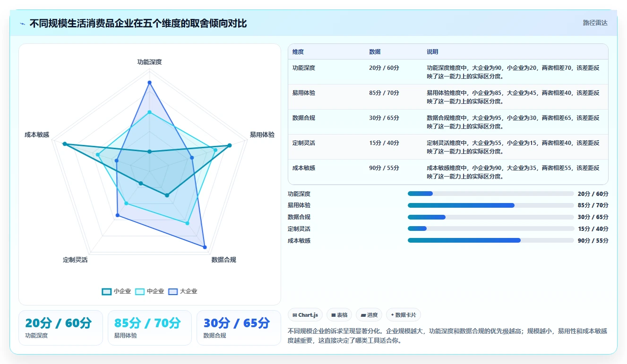This screenshot has height=364, width=627.
Task: Select the Chart.js chip
Action: pos(305,315)
